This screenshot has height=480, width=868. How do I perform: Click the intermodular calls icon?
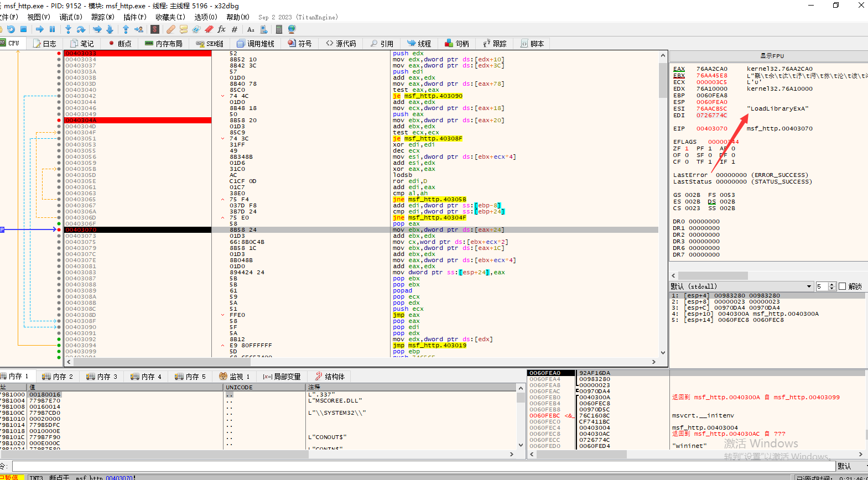264,29
